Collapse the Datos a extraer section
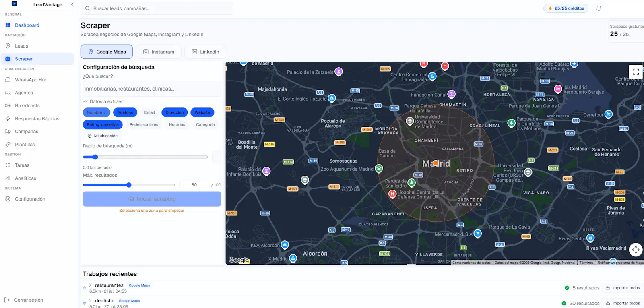The width and height of the screenshot is (644, 308). click(103, 101)
